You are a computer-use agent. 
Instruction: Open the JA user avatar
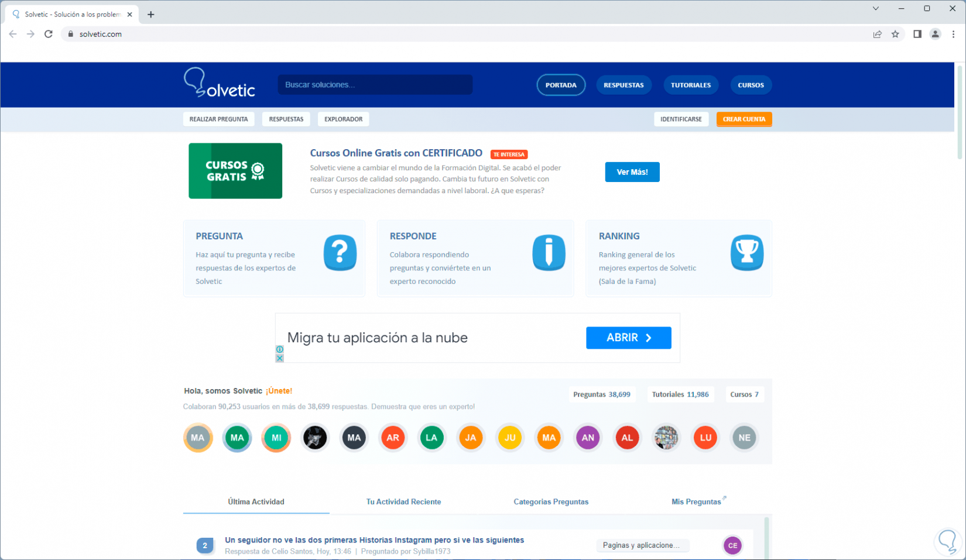coord(471,438)
